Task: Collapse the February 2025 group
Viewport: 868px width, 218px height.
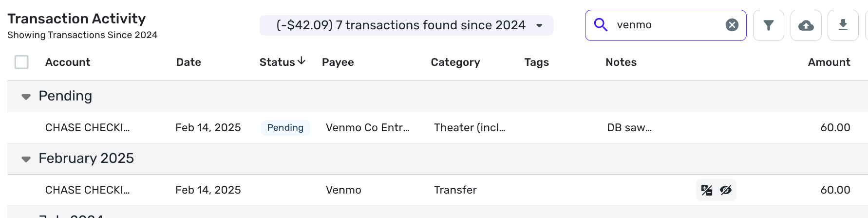Action: tap(26, 159)
